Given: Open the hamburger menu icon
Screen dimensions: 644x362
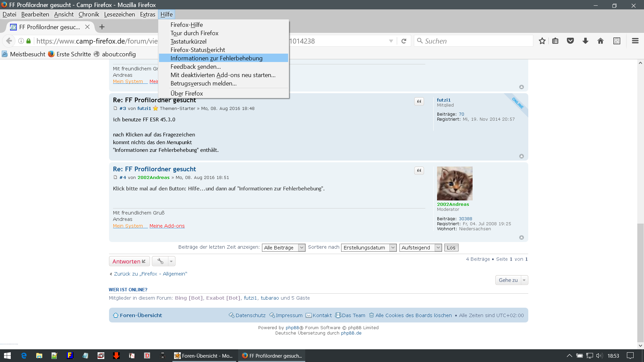Looking at the screenshot, I should [x=635, y=41].
